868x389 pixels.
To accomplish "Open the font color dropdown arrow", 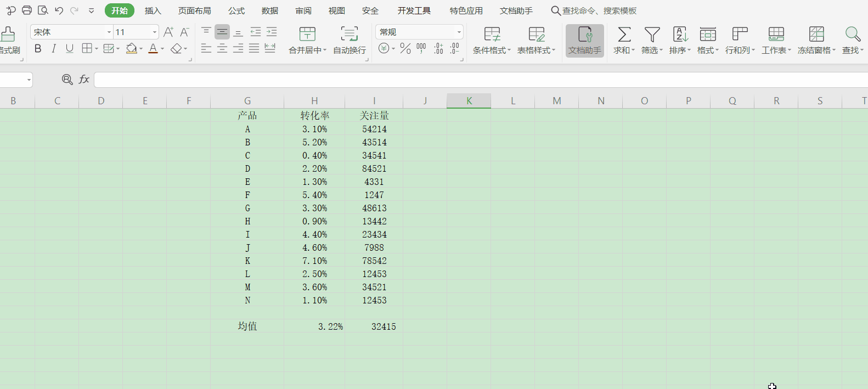I will [162, 49].
